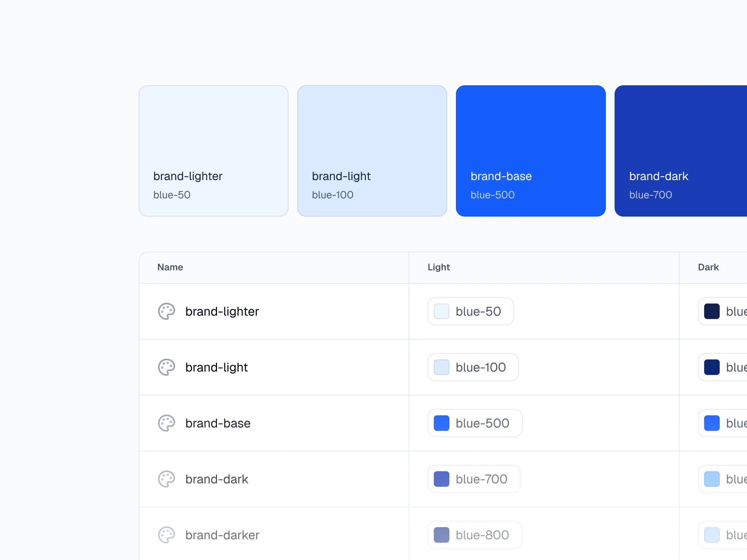This screenshot has height=560, width=747.
Task: Click the palette icon beside brand-dark row
Action: pos(166,479)
